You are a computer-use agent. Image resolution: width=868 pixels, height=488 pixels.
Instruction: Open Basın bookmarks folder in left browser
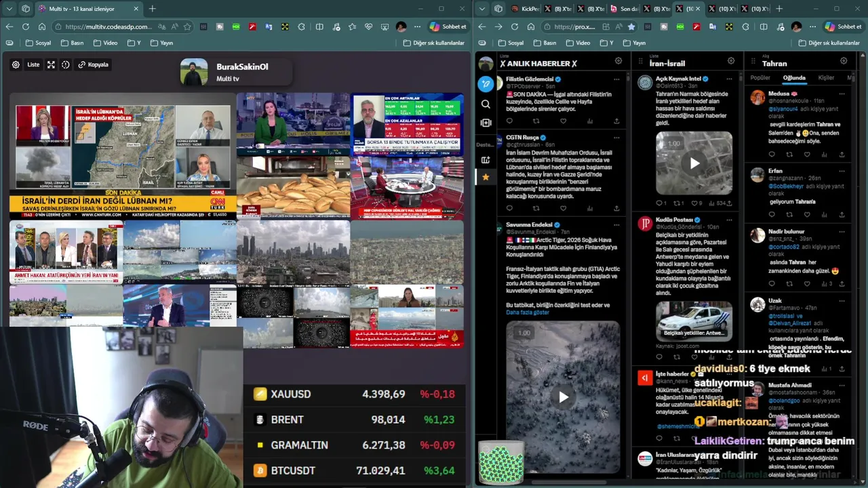pos(72,43)
